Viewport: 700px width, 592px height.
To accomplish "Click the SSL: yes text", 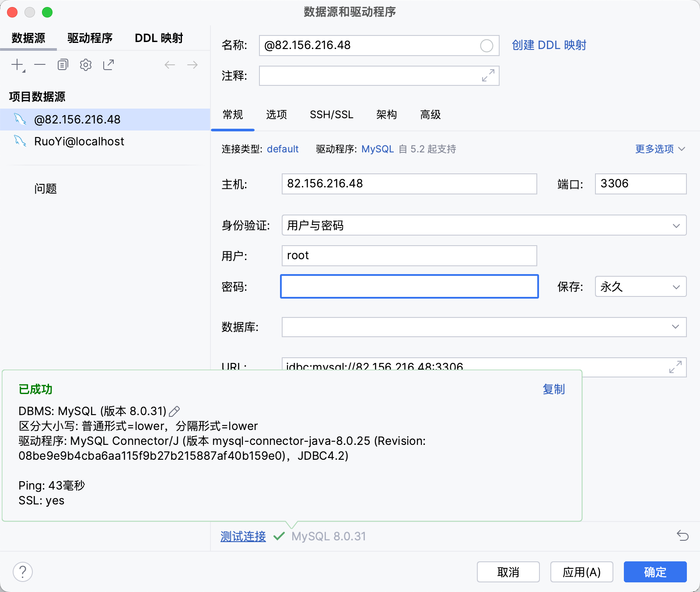I will (42, 500).
